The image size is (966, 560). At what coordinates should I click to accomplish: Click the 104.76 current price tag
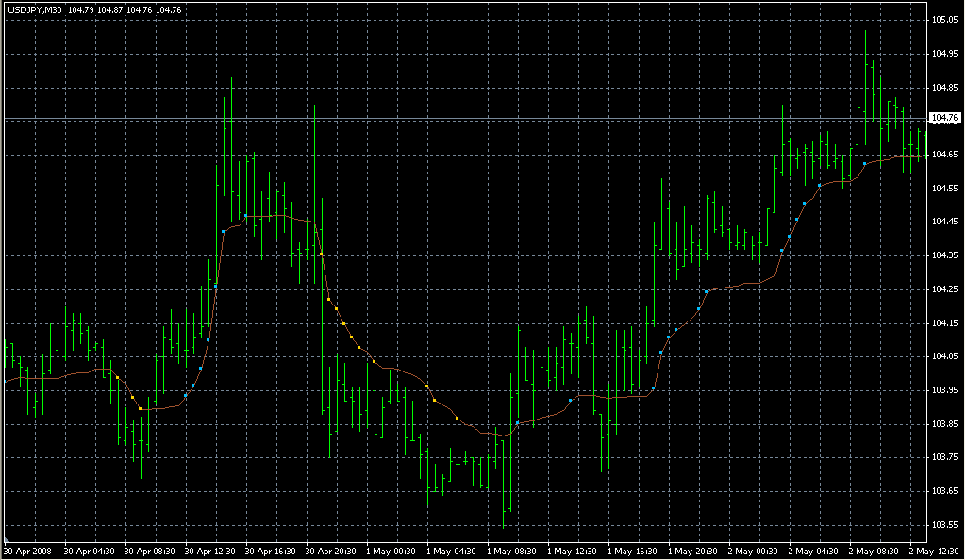coord(944,118)
